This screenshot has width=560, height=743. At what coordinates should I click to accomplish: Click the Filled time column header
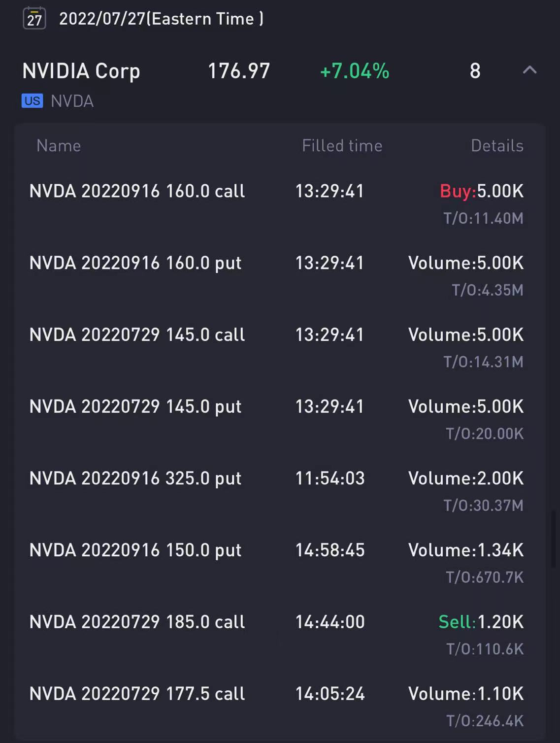(x=342, y=146)
